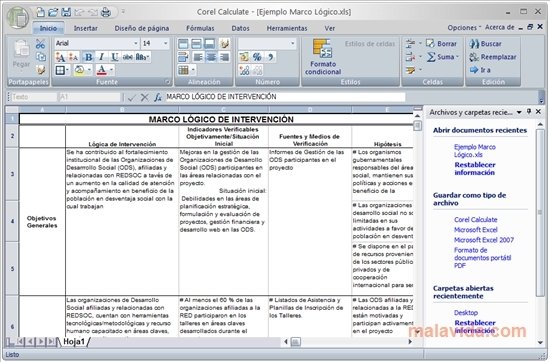550x362 pixels.
Task: Open the Desktop recent folder
Action: pyautogui.click(x=465, y=313)
